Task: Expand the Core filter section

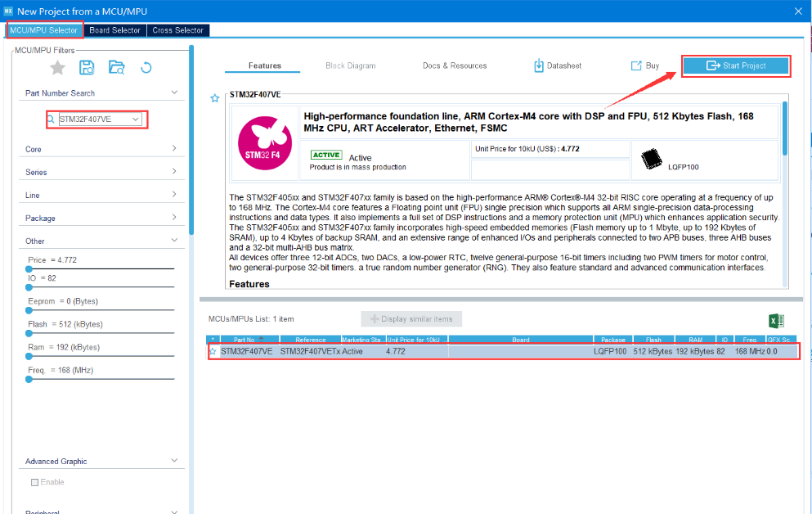Action: [x=174, y=148]
